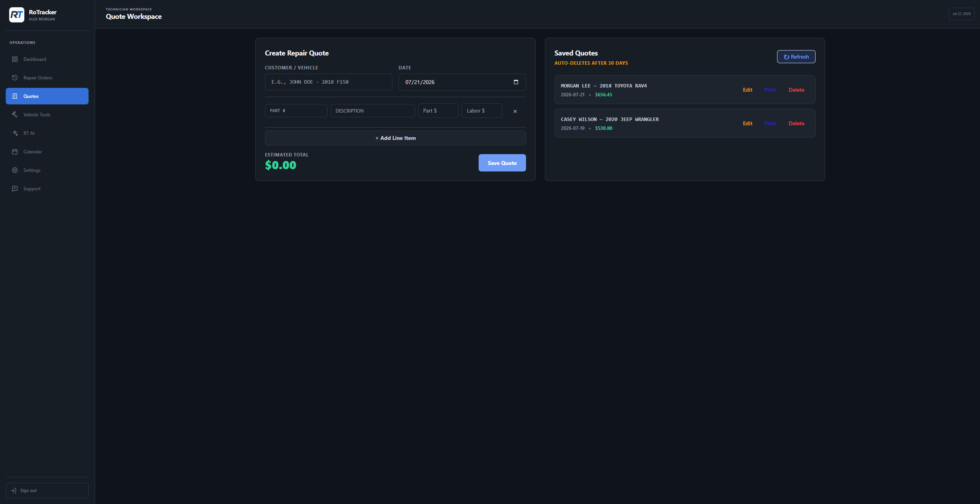Screen dimensions: 980x504
Task: Click the Support chat icon
Action: tap(15, 189)
